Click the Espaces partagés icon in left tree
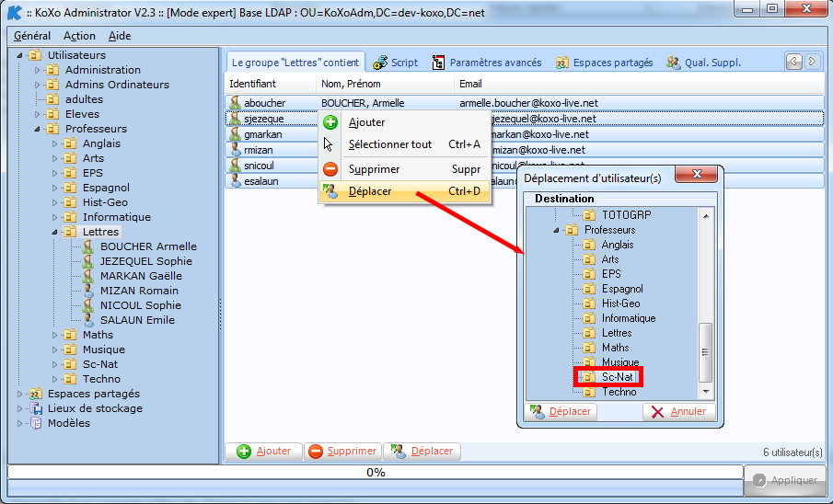This screenshot has width=833, height=504. 35,394
